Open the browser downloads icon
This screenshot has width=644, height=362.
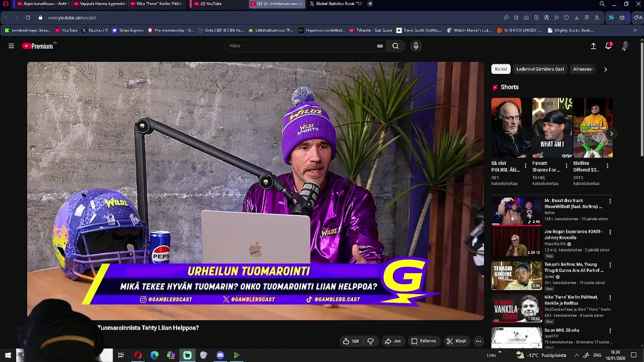[577, 18]
